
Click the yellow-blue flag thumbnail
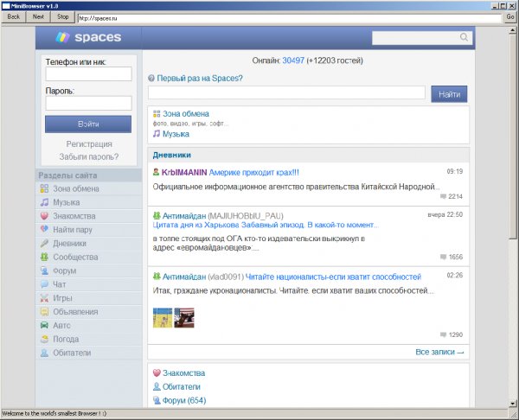163,318
